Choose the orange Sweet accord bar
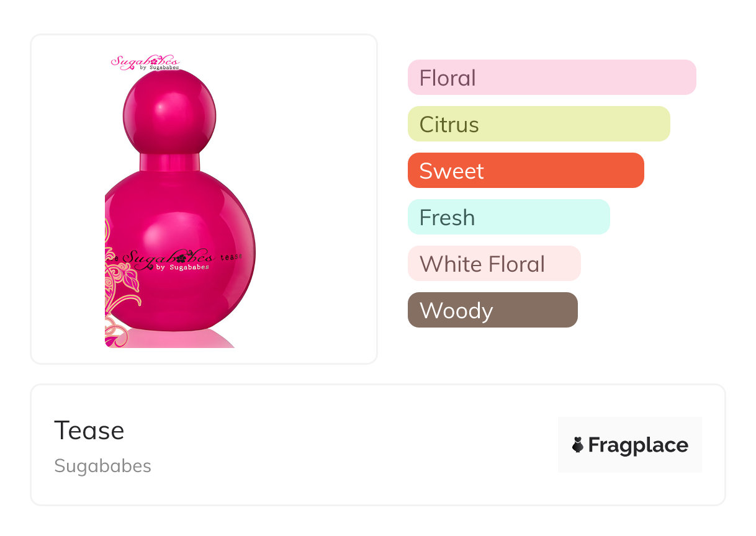The width and height of the screenshot is (756, 536). 526,171
